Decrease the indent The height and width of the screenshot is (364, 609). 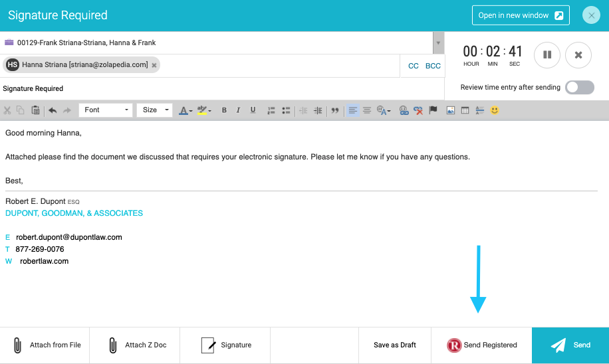[x=303, y=111]
